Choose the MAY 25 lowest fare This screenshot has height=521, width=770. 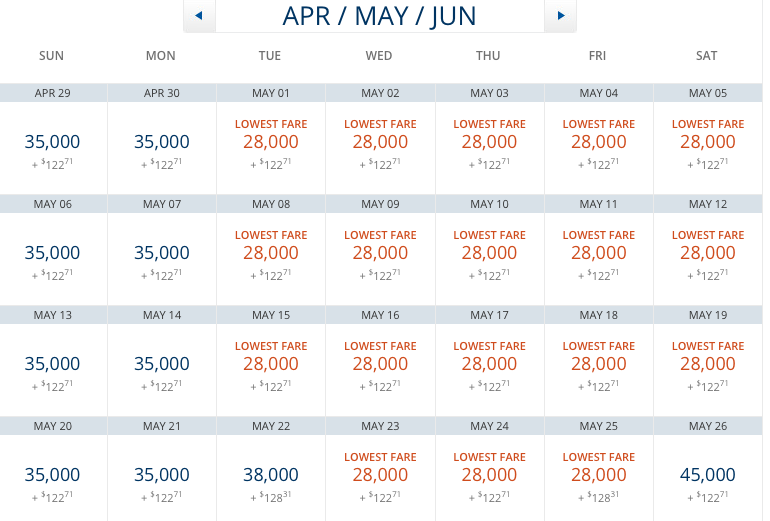coord(598,474)
